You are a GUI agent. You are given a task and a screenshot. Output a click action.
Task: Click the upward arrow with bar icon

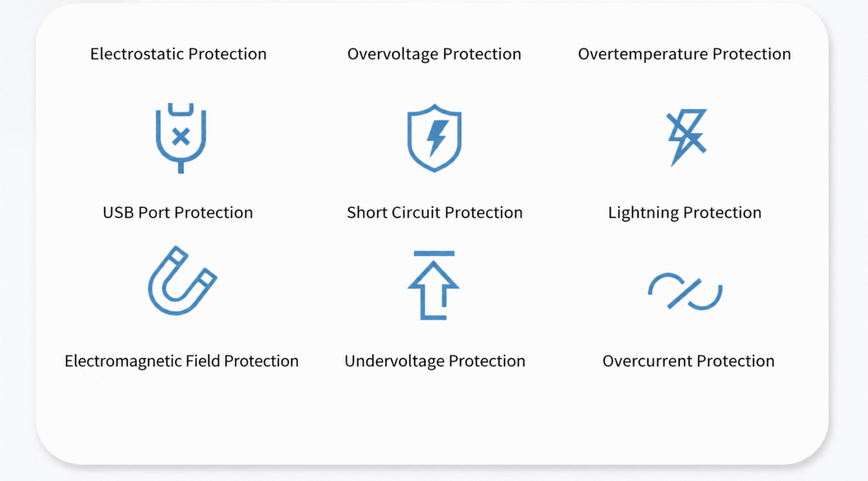click(434, 285)
